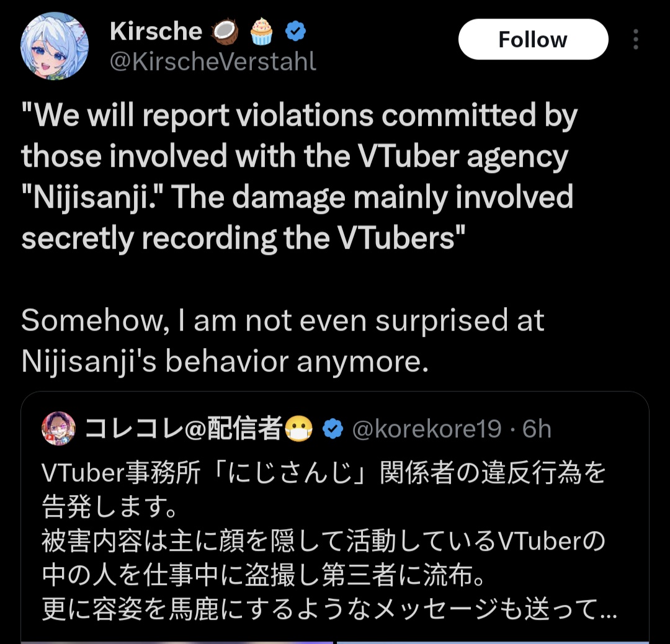670x644 pixels.
Task: Click the masked face emoji in quoted name
Action: coord(298,429)
